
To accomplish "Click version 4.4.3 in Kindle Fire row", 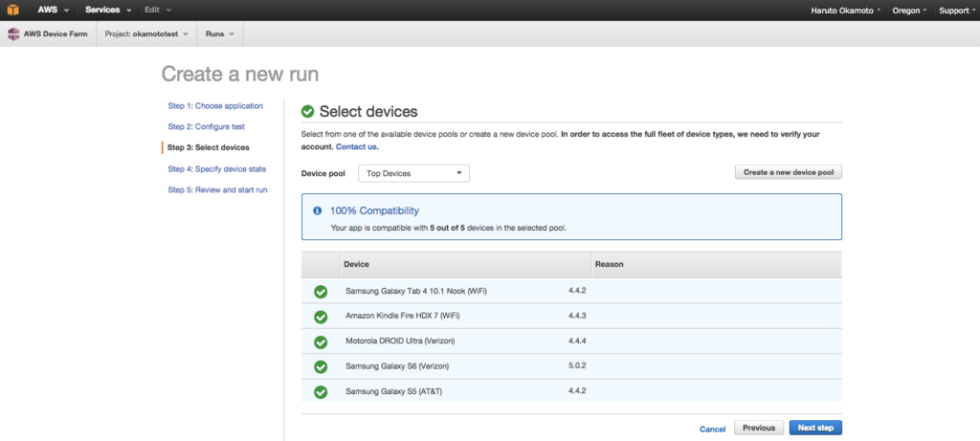I will [x=577, y=316].
